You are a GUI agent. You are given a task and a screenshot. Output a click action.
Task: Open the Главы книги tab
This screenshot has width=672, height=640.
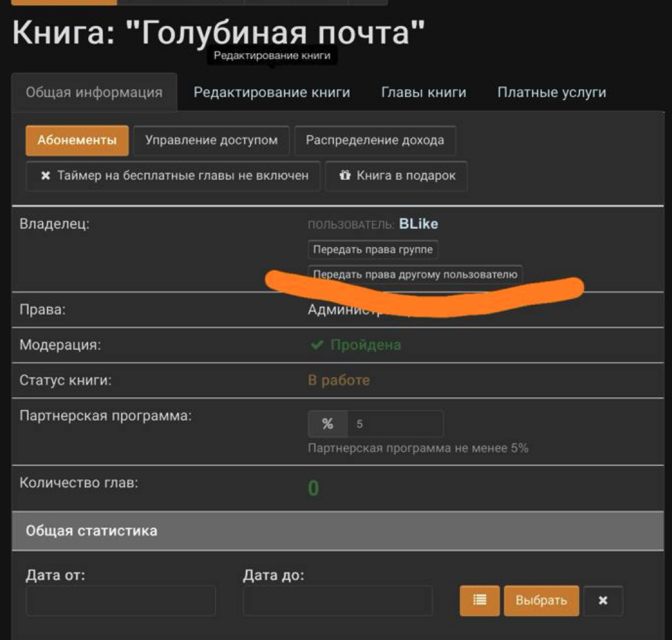point(423,93)
